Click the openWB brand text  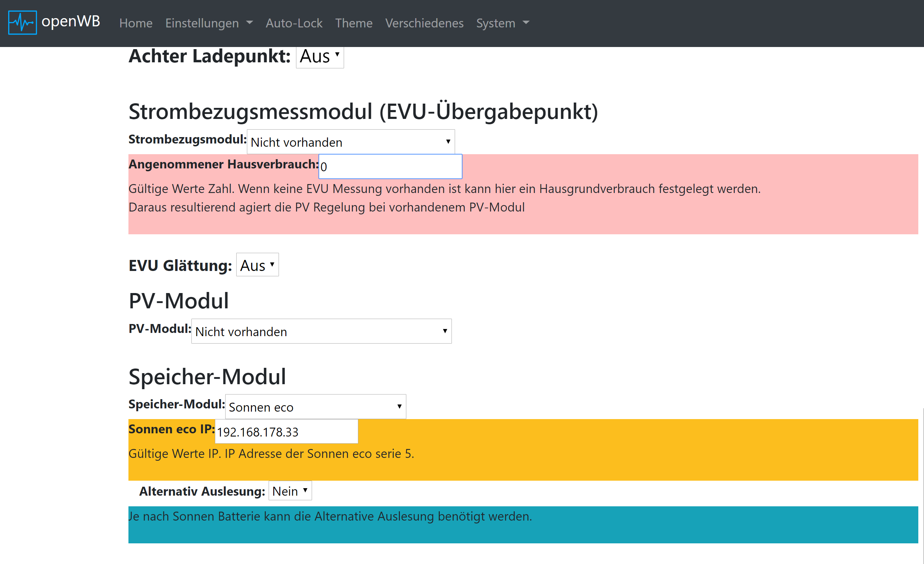[x=70, y=21]
